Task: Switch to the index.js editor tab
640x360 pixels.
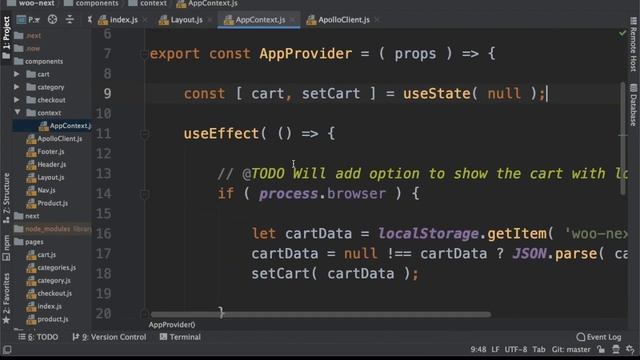Action: pos(123,20)
